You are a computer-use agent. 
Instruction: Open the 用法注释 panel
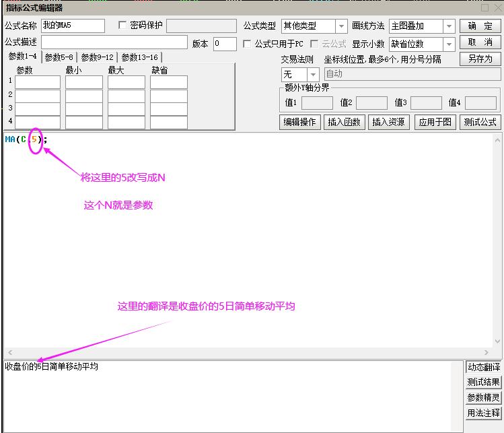[483, 413]
